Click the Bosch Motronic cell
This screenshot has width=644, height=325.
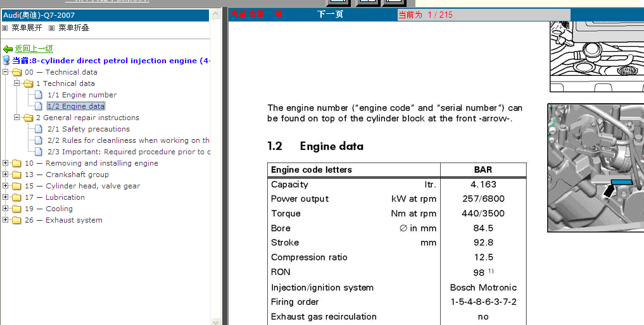click(483, 288)
